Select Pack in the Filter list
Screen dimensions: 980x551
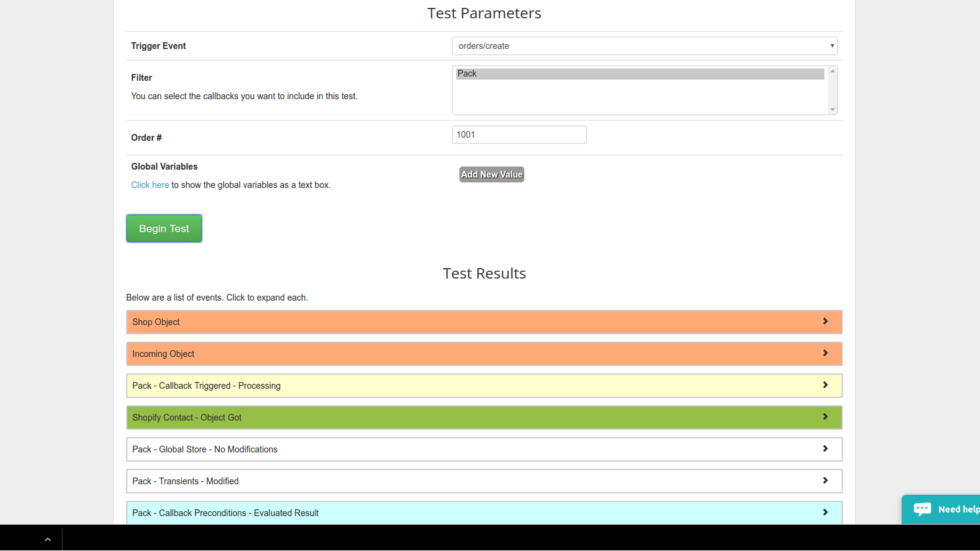(639, 73)
